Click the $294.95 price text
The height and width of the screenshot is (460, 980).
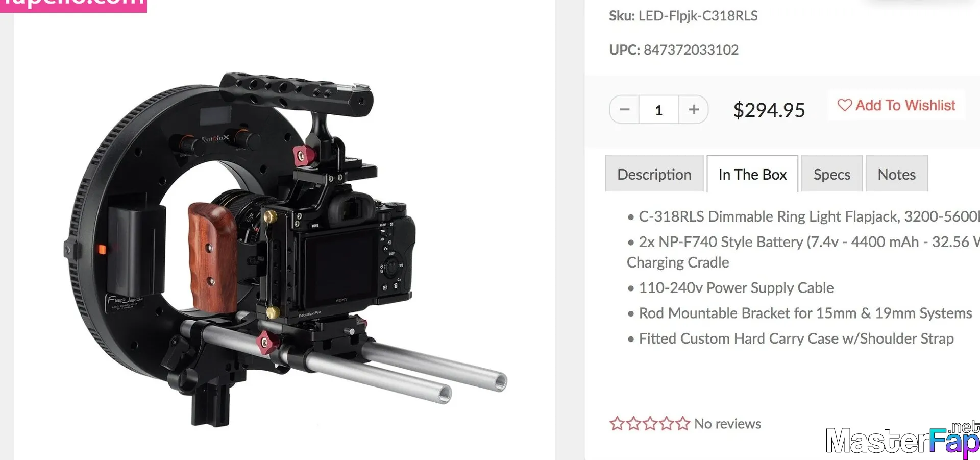tap(769, 110)
